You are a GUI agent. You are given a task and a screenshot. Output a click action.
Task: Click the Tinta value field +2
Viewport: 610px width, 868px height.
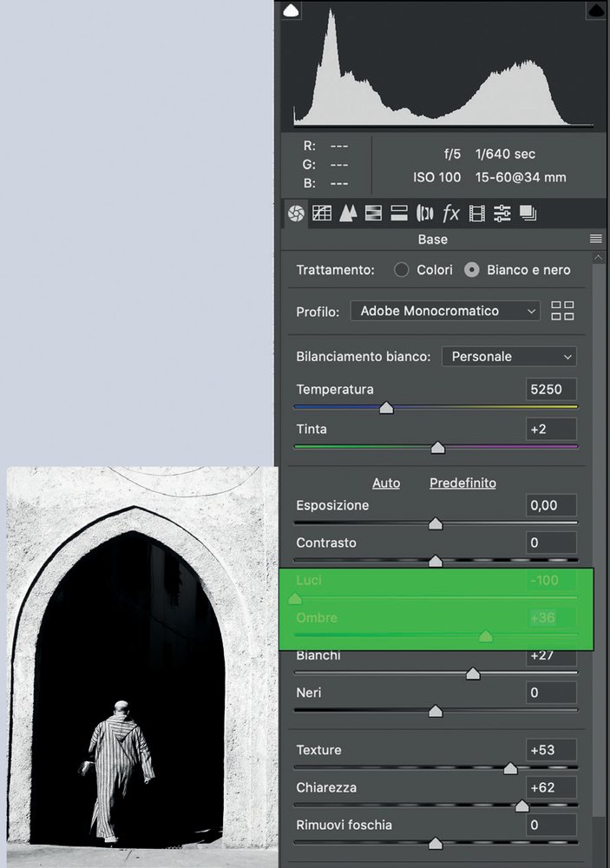click(551, 429)
